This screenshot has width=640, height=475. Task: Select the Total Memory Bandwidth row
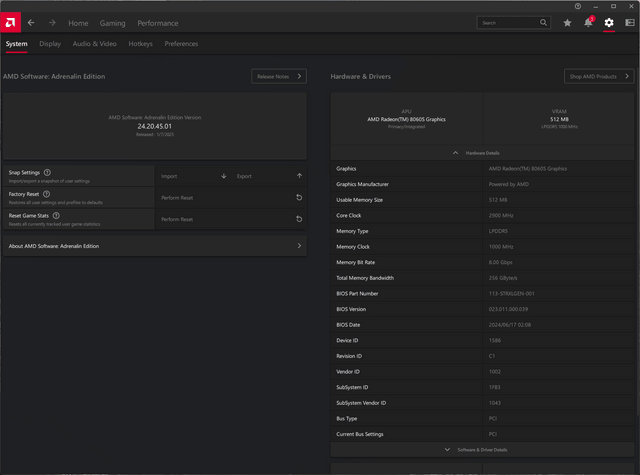coord(482,278)
